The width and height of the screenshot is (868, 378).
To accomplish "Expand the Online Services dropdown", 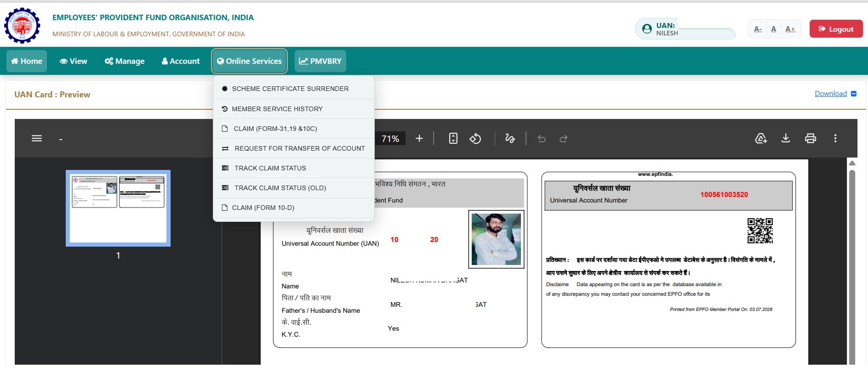I will [250, 61].
